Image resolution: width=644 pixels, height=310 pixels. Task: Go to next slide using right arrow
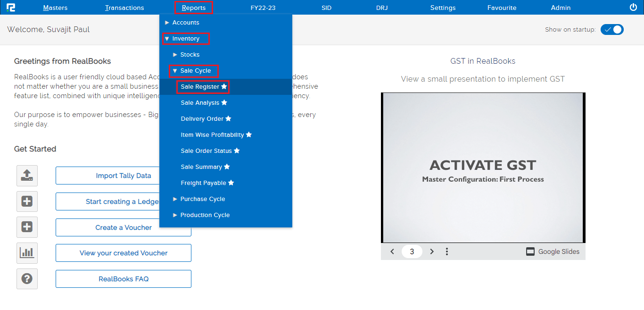(x=432, y=251)
